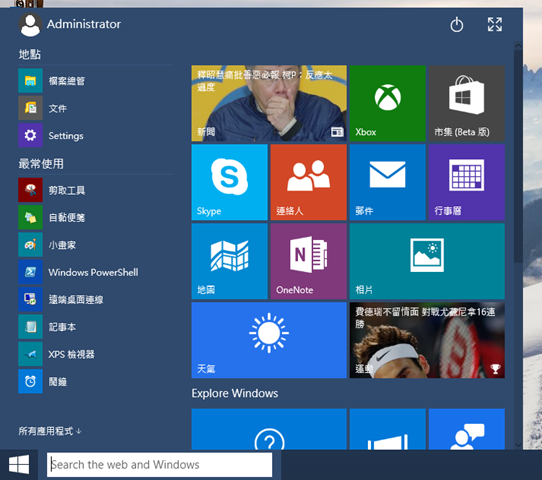Launch Paint (小畫家)

pos(95,245)
